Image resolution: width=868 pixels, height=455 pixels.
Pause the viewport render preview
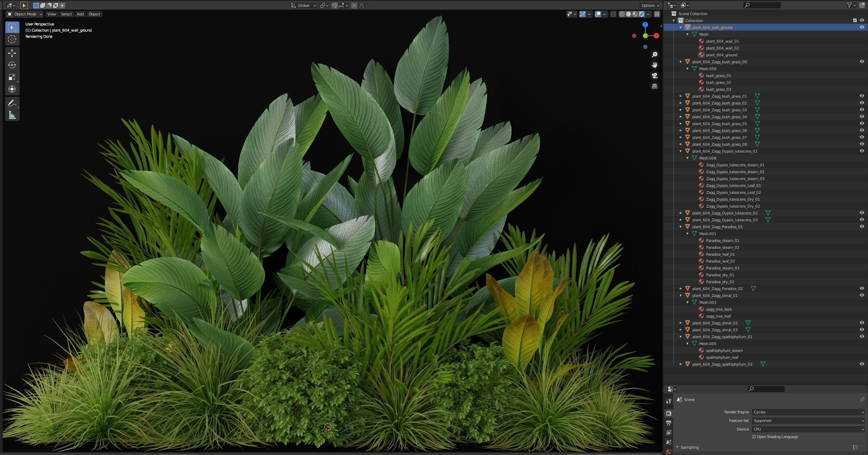pyautogui.click(x=657, y=14)
